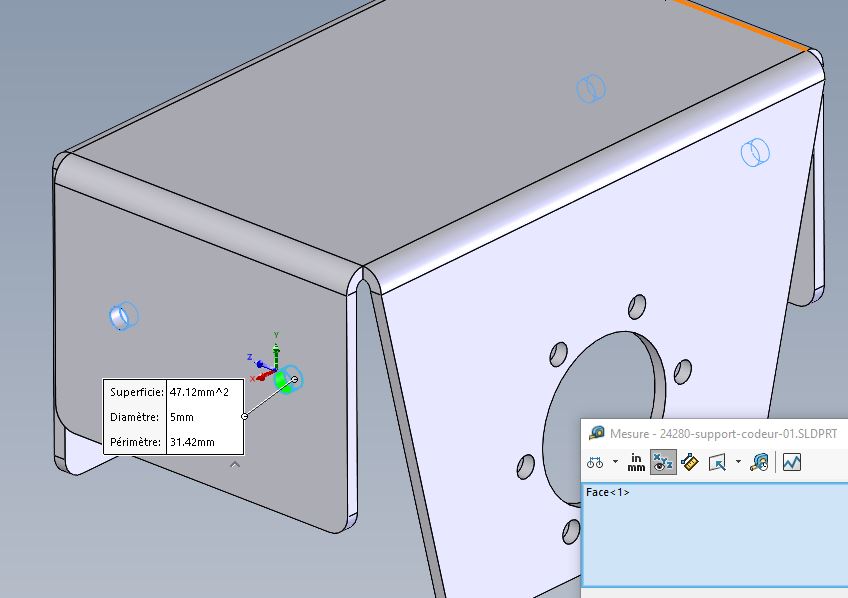Image resolution: width=848 pixels, height=598 pixels.
Task: Select the green highlighted hole face
Action: (x=283, y=385)
